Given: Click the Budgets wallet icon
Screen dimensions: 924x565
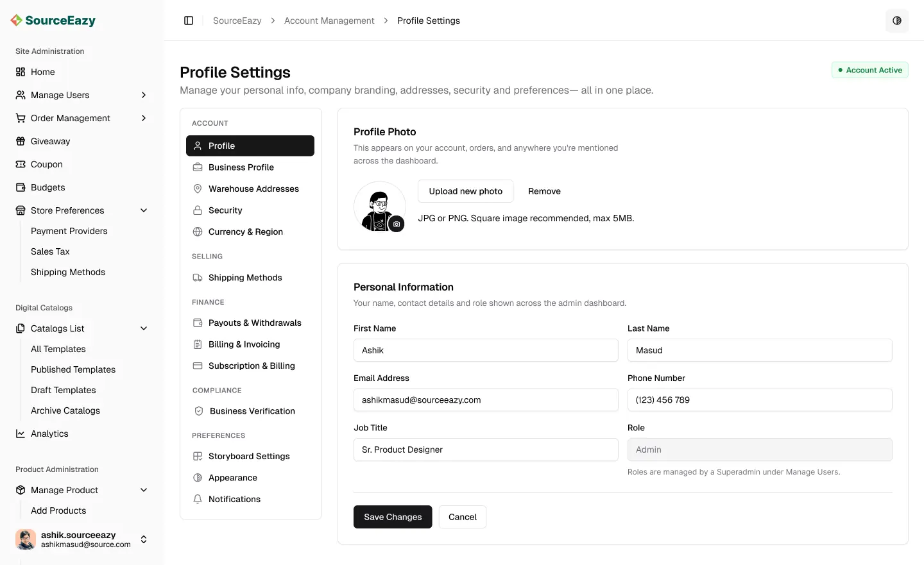Looking at the screenshot, I should [21, 187].
